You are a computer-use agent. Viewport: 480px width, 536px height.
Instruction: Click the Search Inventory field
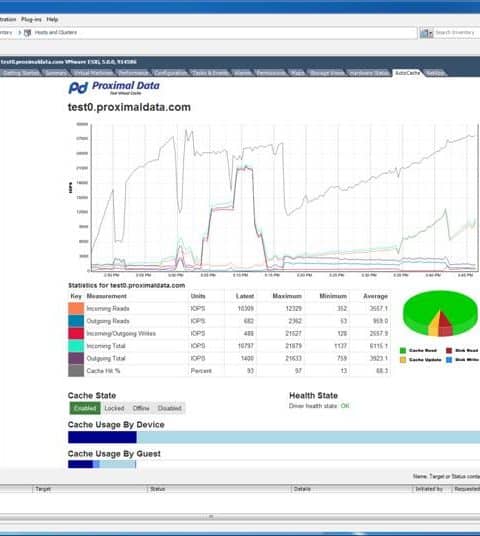click(457, 33)
